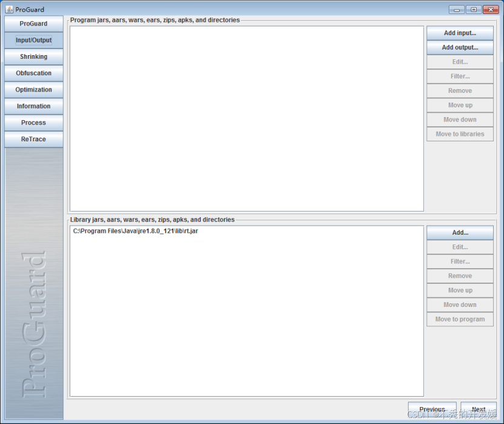Maximize the ProGuard window
The height and width of the screenshot is (424, 504).
pos(474,10)
